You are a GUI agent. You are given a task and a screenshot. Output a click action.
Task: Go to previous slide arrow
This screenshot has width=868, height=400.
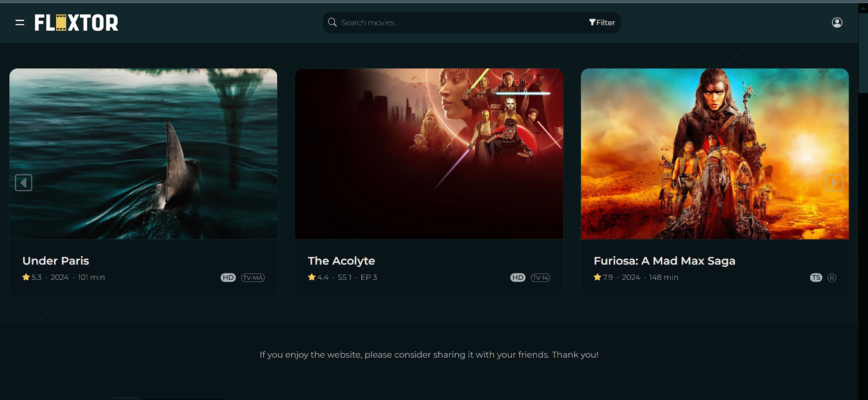[x=23, y=183]
